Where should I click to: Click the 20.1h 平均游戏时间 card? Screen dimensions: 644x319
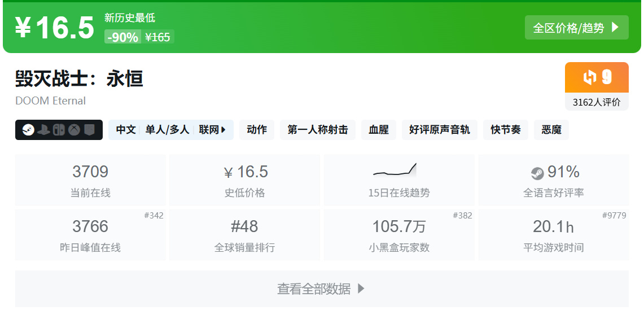[x=554, y=235]
